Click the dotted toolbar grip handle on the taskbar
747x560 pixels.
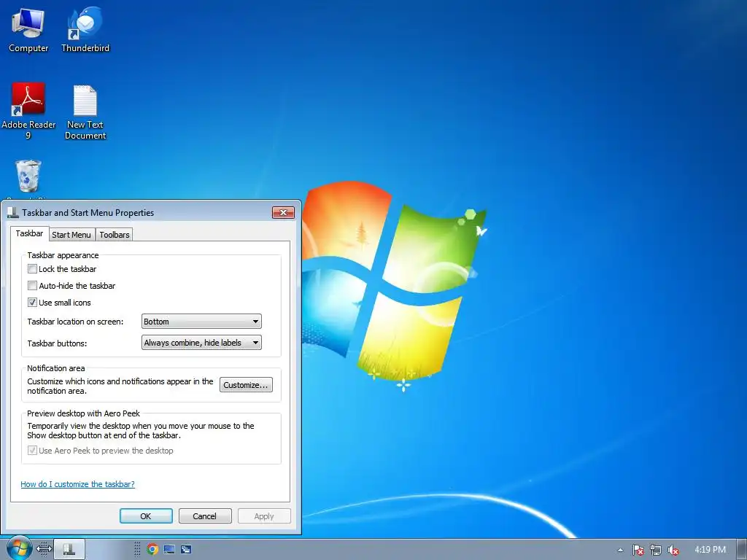tap(136, 549)
